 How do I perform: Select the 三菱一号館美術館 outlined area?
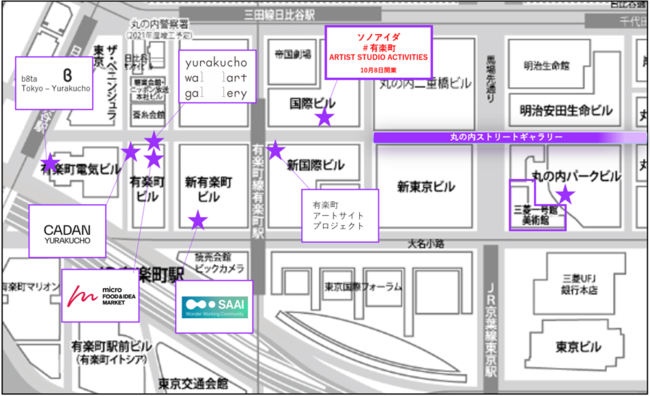pos(537,205)
